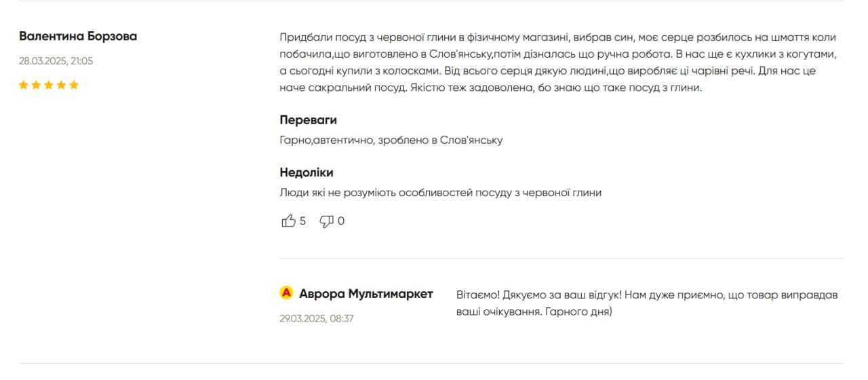Click the review date 28.03.2025, 21:05
868x380 pixels.
[56, 61]
